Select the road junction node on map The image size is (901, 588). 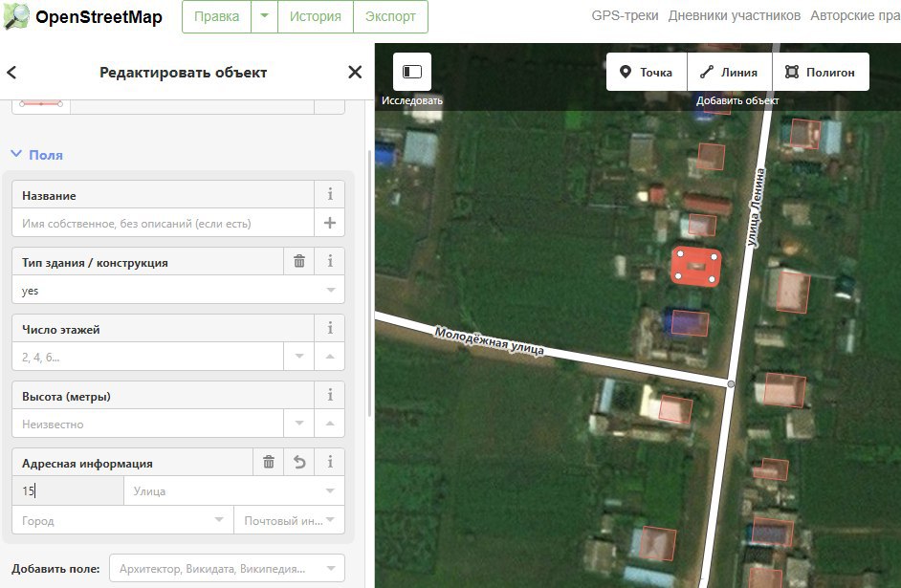point(731,383)
